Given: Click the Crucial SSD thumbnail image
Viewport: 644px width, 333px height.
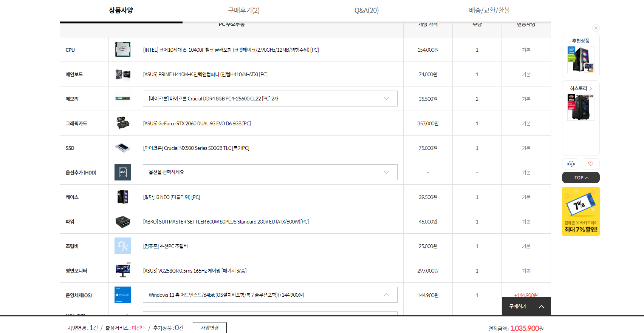Looking at the screenshot, I should click(x=123, y=148).
